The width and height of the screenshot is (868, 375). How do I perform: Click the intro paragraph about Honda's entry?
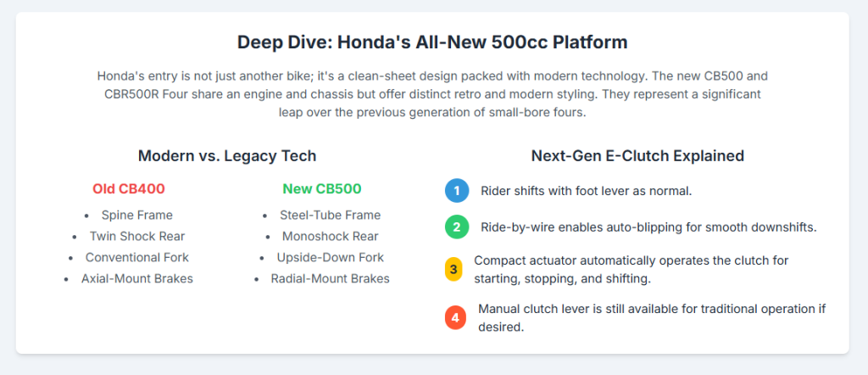[431, 93]
